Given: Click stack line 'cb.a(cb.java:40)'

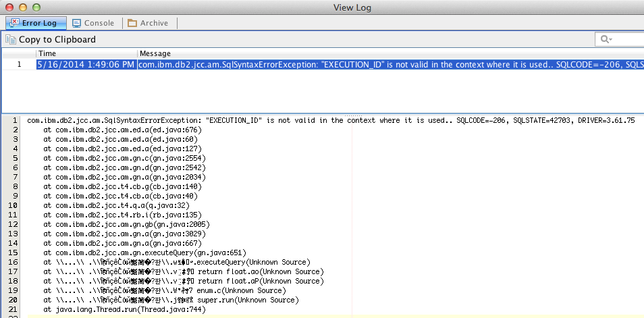Looking at the screenshot, I should (121, 196).
